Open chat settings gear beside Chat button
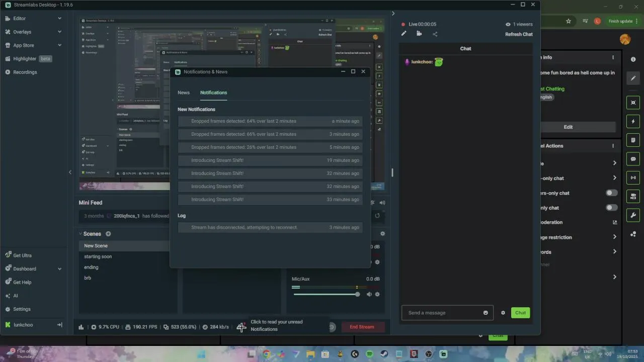Image resolution: width=644 pixels, height=362 pixels. pyautogui.click(x=503, y=313)
